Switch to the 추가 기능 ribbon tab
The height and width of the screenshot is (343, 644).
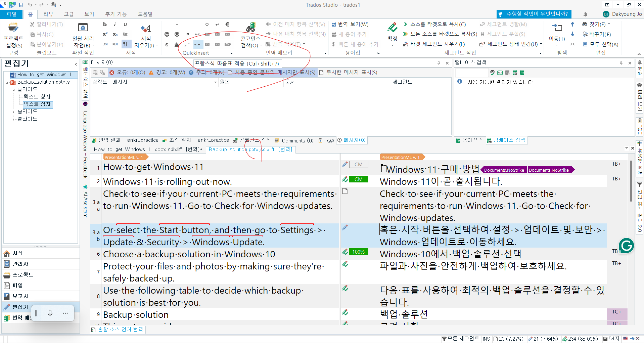click(x=116, y=14)
